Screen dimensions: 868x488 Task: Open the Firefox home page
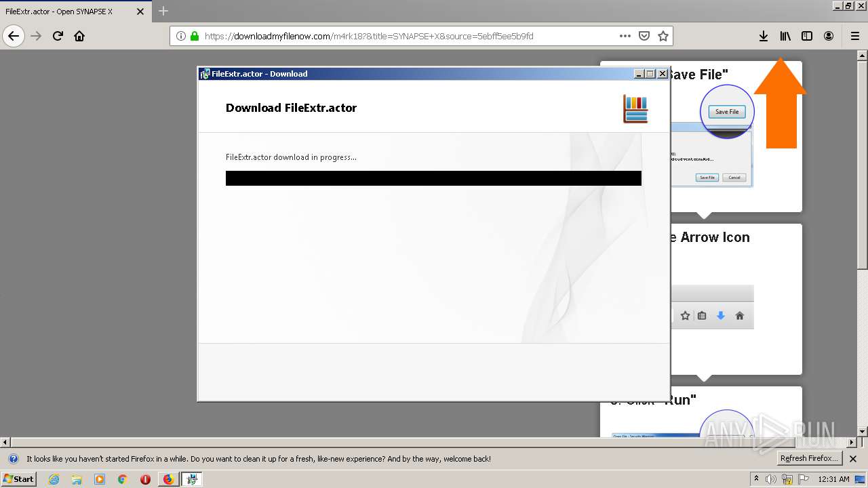click(x=79, y=36)
